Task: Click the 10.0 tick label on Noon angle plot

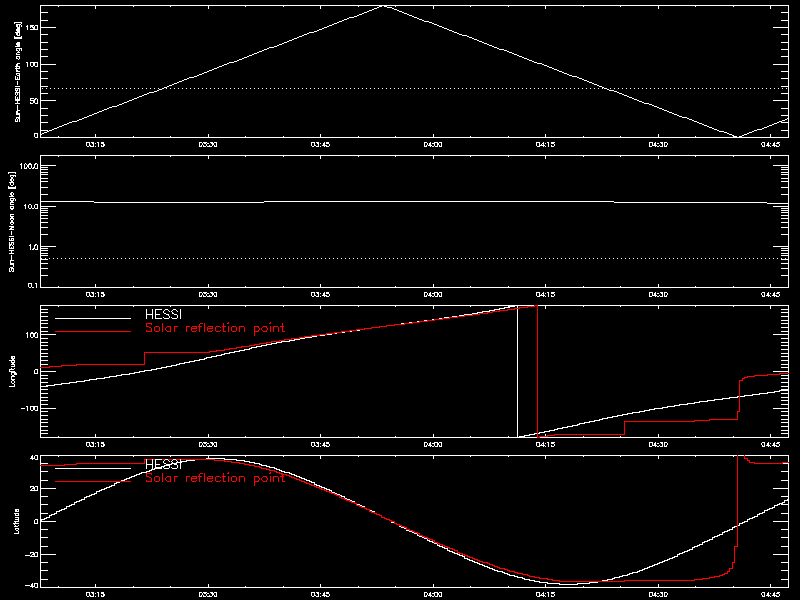Action: coord(31,206)
